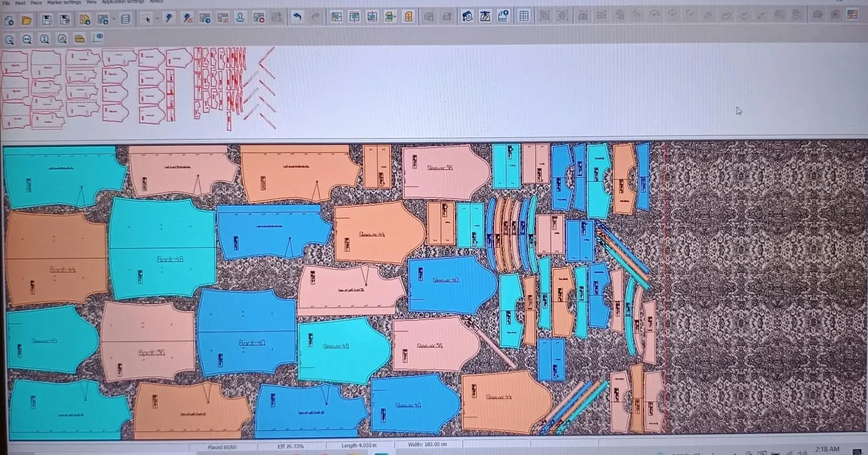The width and height of the screenshot is (868, 455).
Task: Start automatic nesting with the lightning icon
Action: 169,19
